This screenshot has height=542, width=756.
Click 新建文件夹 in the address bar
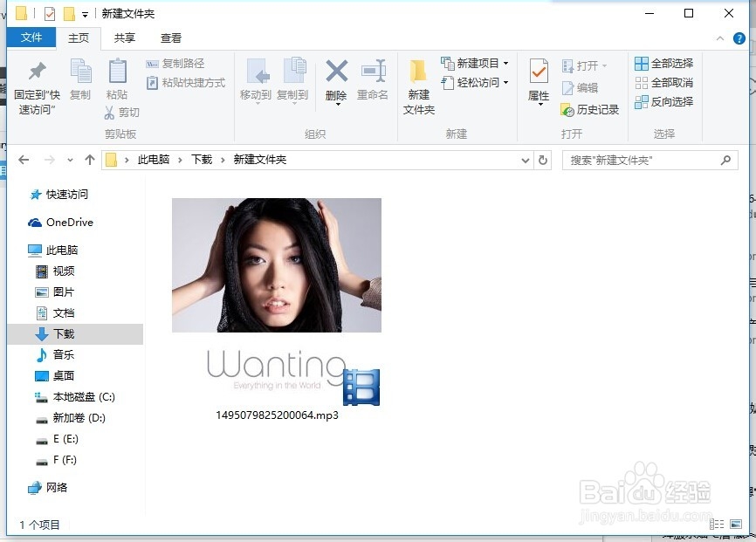(260, 160)
